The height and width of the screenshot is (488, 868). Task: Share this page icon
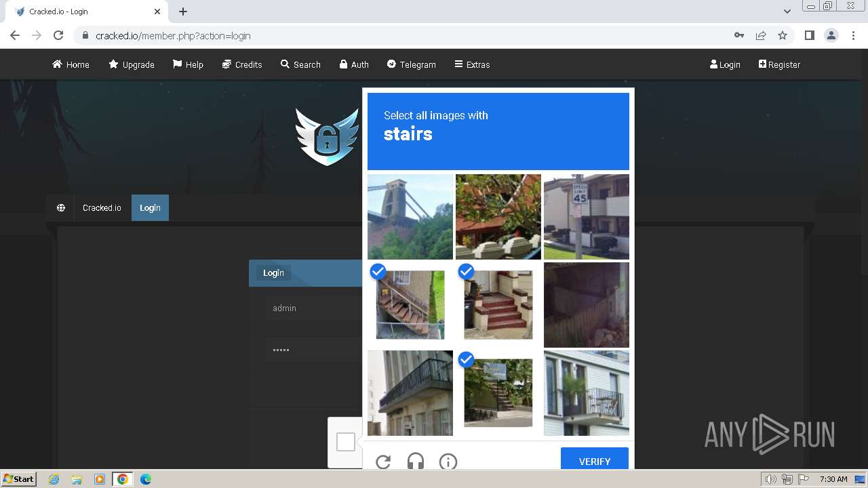(x=761, y=35)
